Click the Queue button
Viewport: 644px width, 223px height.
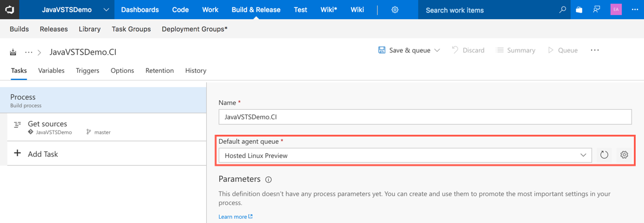pyautogui.click(x=562, y=50)
